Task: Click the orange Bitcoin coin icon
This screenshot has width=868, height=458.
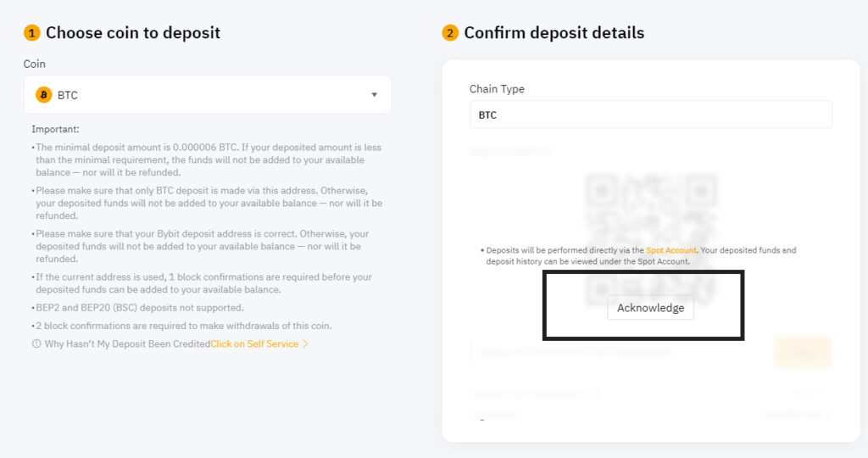Action: (44, 95)
